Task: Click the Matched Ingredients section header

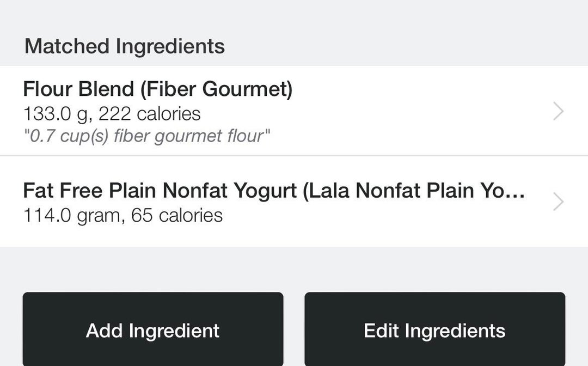Action: [x=124, y=46]
